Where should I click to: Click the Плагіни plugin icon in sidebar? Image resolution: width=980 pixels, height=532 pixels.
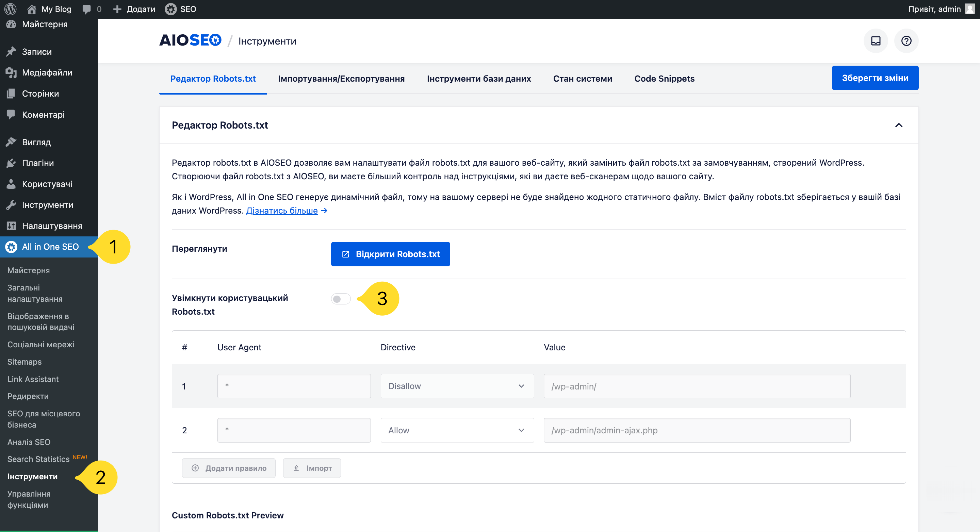(11, 163)
